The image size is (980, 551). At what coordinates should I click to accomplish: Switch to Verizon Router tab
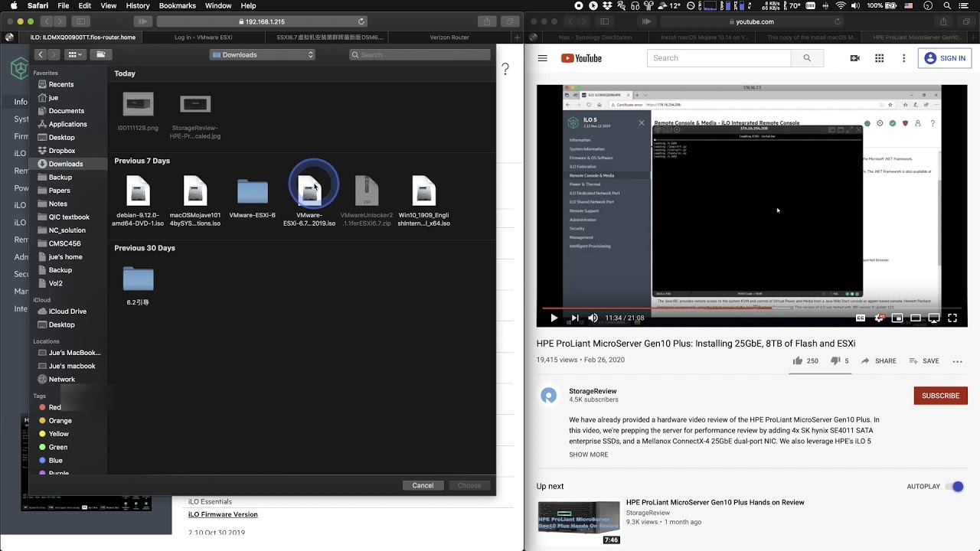coord(449,37)
